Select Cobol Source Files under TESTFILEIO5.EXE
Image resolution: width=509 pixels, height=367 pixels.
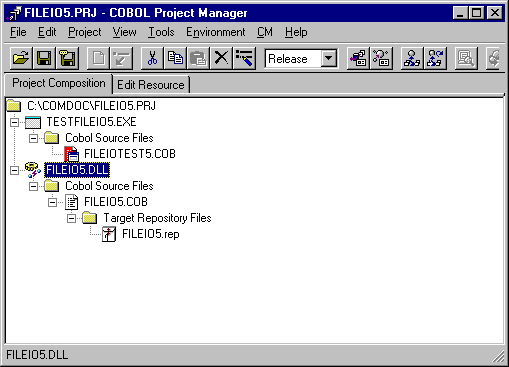click(x=109, y=138)
